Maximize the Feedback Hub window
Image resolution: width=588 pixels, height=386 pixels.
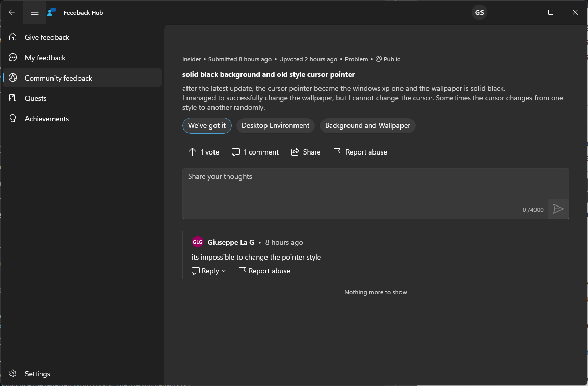[550, 12]
